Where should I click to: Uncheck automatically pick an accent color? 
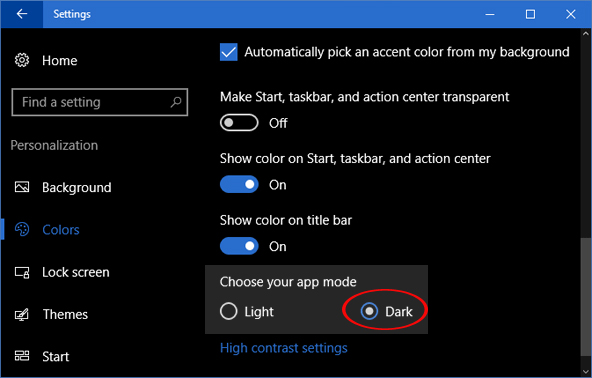[229, 52]
